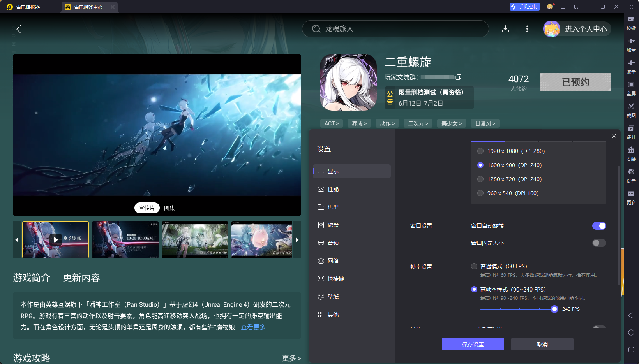The height and width of the screenshot is (364, 639).
Task: Click the screenshot (截图) scissors icon
Action: pyautogui.click(x=631, y=106)
